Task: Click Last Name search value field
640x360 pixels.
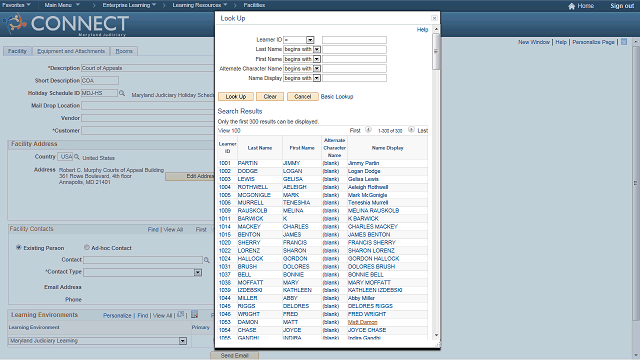Action: [x=354, y=49]
